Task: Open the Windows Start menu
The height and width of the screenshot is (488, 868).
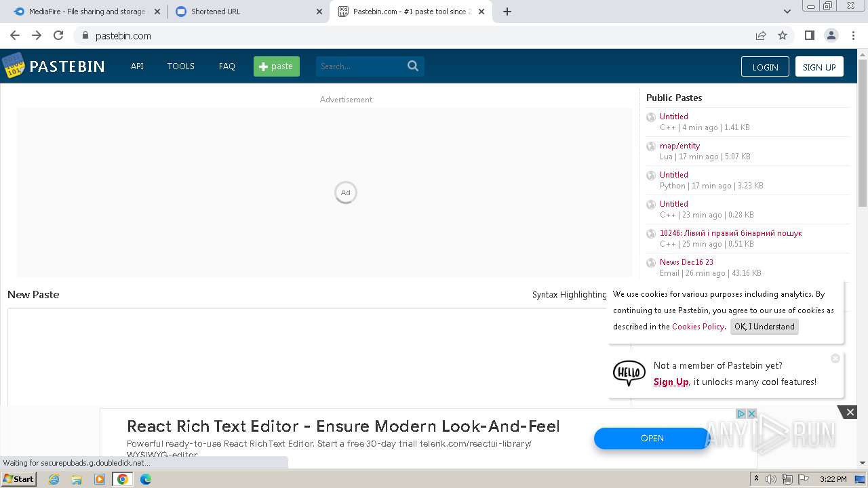Action: [x=18, y=479]
